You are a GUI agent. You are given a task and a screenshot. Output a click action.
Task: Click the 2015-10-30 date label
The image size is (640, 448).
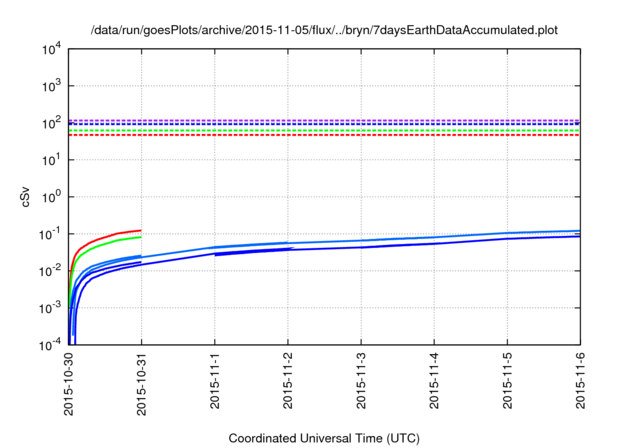click(69, 384)
